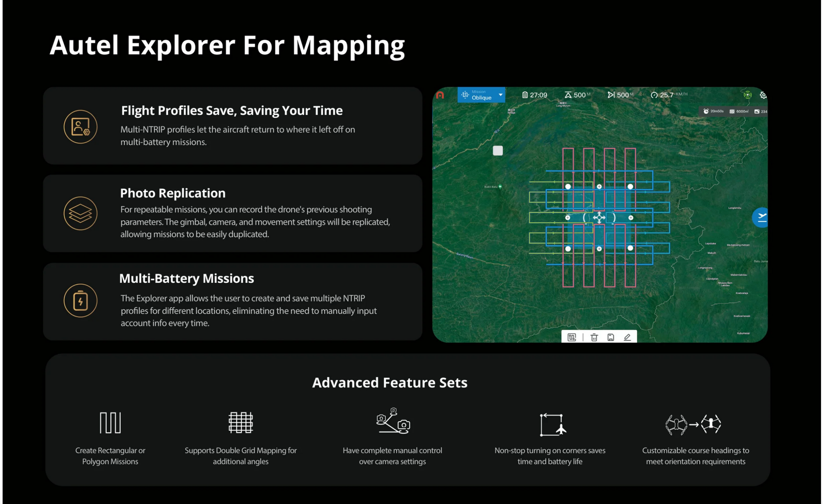Screen dimensions: 823x504
Task: Click the Double Grid Mapping grid icon
Action: click(241, 422)
